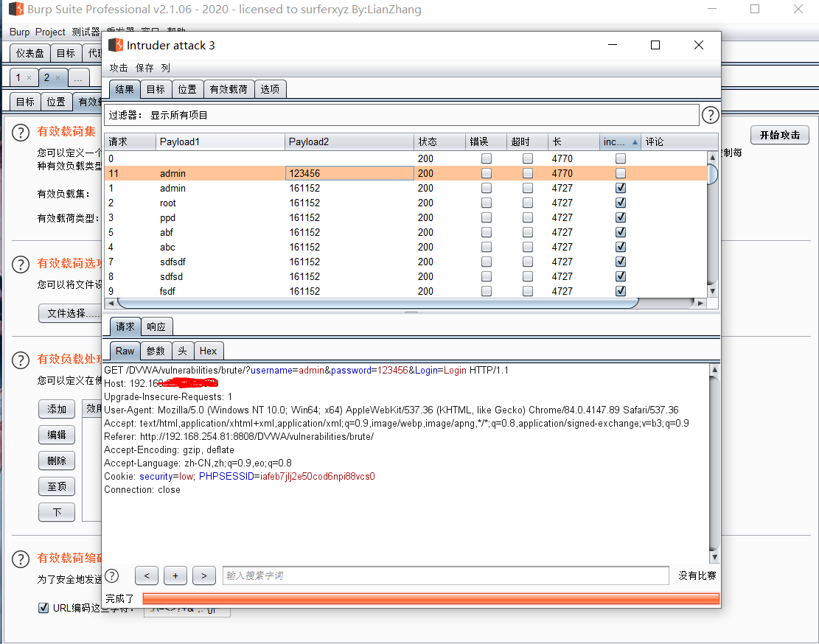The height and width of the screenshot is (644, 819).
Task: Toggle the URL编码 checkbox in the main window
Action: tap(44, 607)
